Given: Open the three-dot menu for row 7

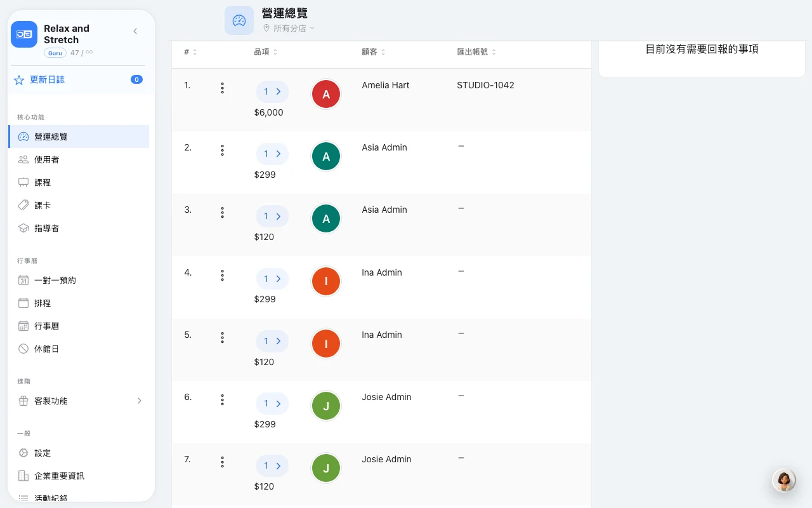Looking at the screenshot, I should [x=222, y=462].
